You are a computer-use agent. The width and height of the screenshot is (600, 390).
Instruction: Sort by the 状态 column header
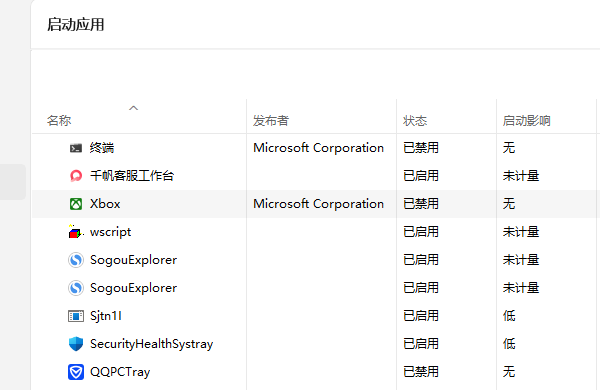coord(415,121)
